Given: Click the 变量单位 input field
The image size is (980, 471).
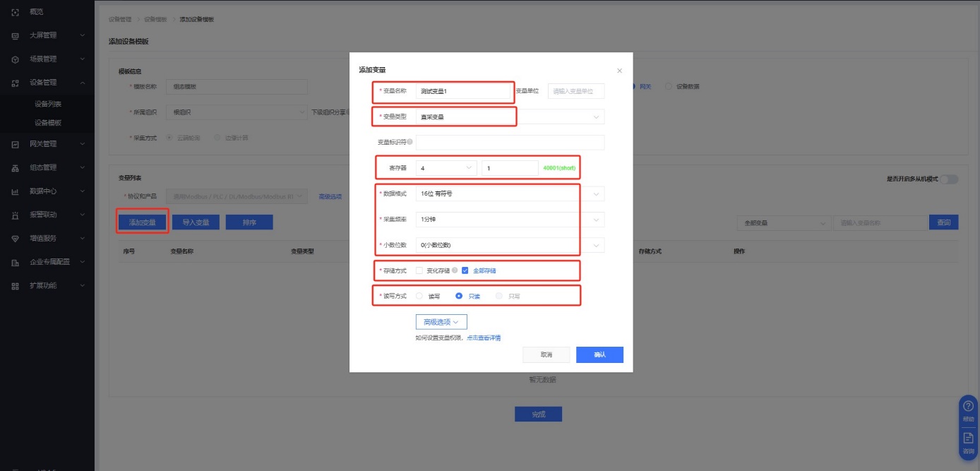Looking at the screenshot, I should point(576,91).
